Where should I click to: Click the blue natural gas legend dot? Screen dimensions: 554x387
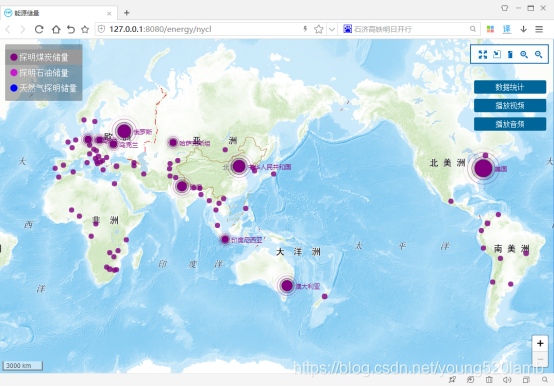tap(14, 88)
